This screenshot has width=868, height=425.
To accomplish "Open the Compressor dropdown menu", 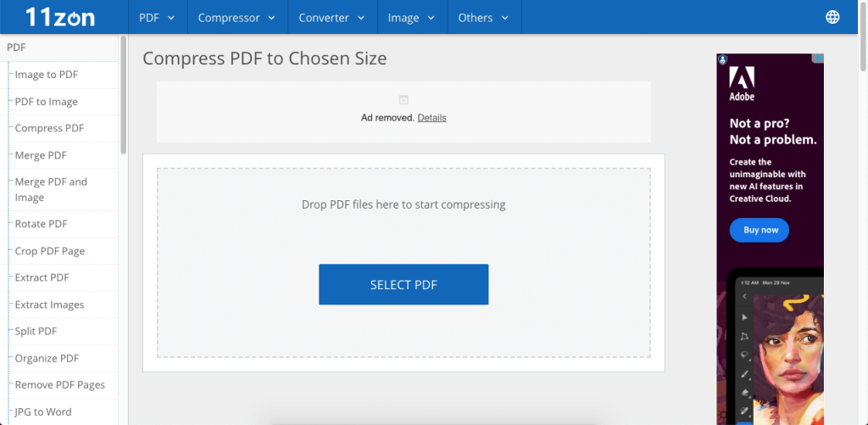I will (236, 17).
